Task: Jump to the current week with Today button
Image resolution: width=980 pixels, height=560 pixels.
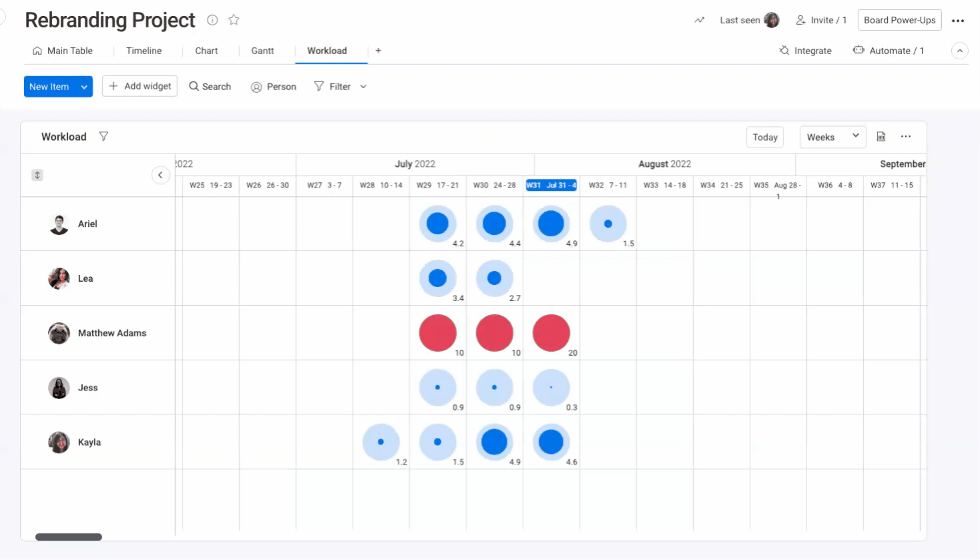Action: [765, 137]
